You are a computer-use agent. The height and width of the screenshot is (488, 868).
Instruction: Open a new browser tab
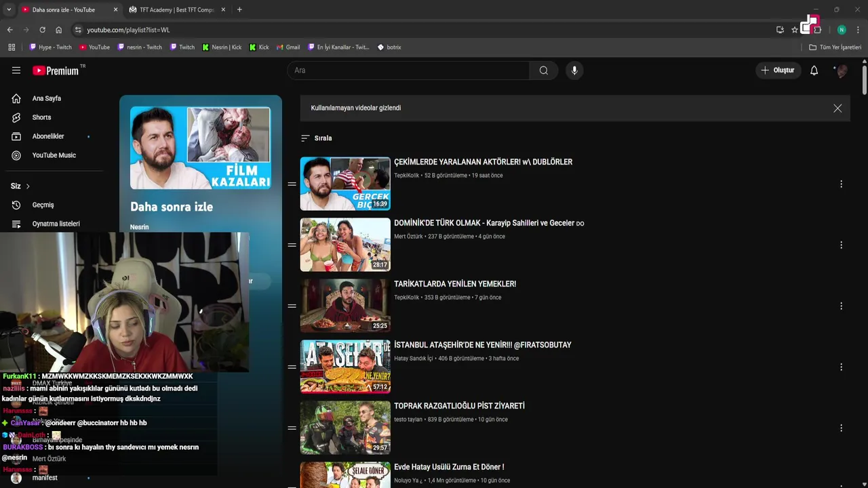point(239,9)
